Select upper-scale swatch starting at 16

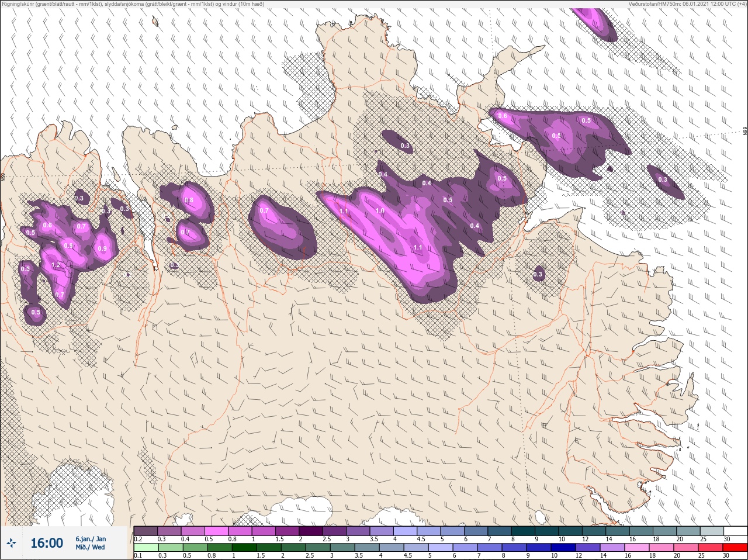tap(641, 531)
